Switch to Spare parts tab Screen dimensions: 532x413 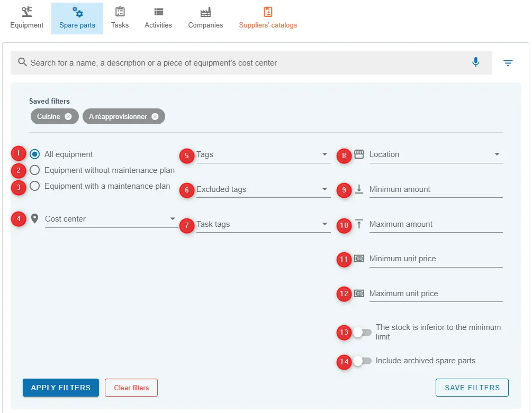(77, 19)
